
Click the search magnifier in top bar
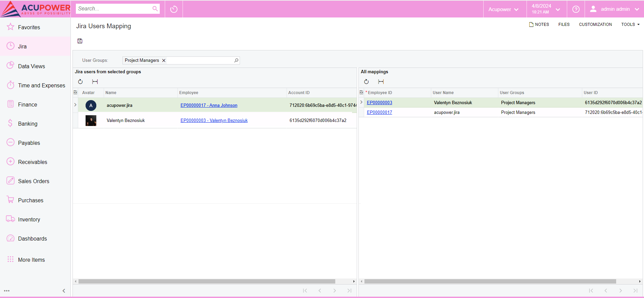(155, 9)
